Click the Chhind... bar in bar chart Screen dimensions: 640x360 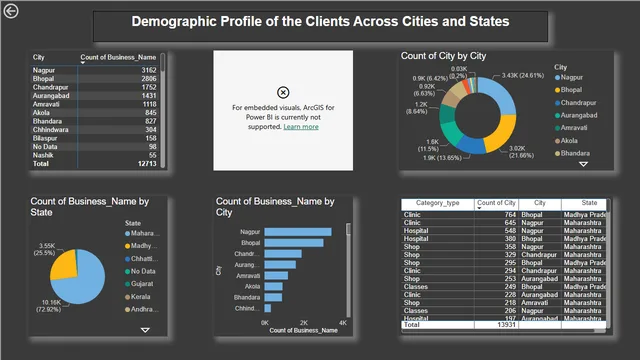coord(268,308)
